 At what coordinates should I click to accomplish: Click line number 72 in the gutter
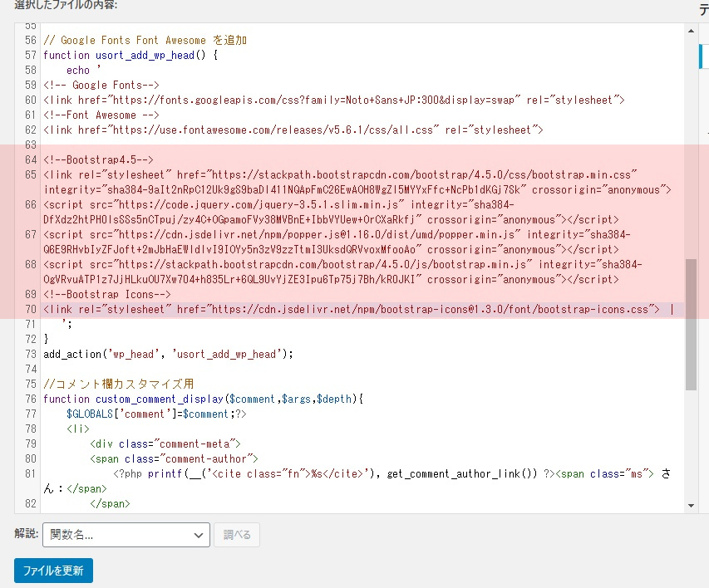pos(31,339)
